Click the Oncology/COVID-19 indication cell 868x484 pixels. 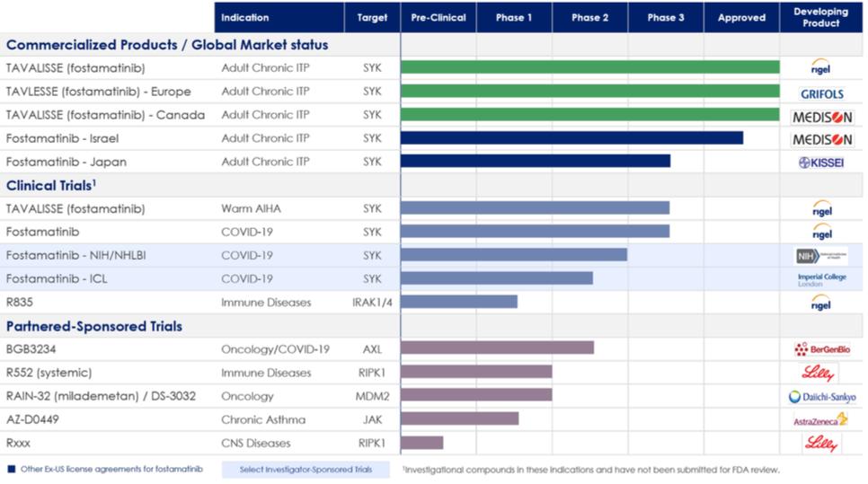click(x=275, y=349)
